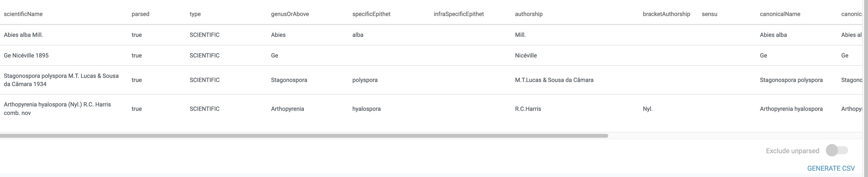Click the horizontal scrollbar under the table
Image resolution: width=868 pixels, height=177 pixels.
pos(303,136)
